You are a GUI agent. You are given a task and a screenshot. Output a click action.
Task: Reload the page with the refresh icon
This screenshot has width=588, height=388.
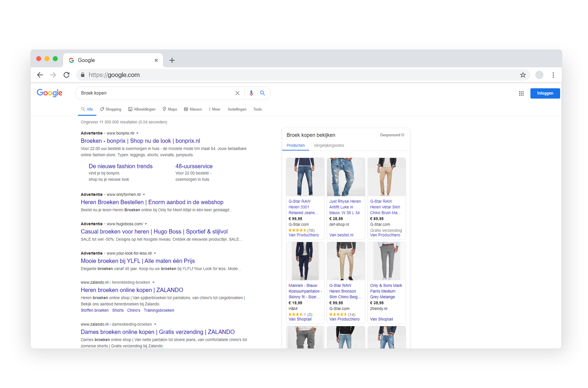tap(66, 75)
